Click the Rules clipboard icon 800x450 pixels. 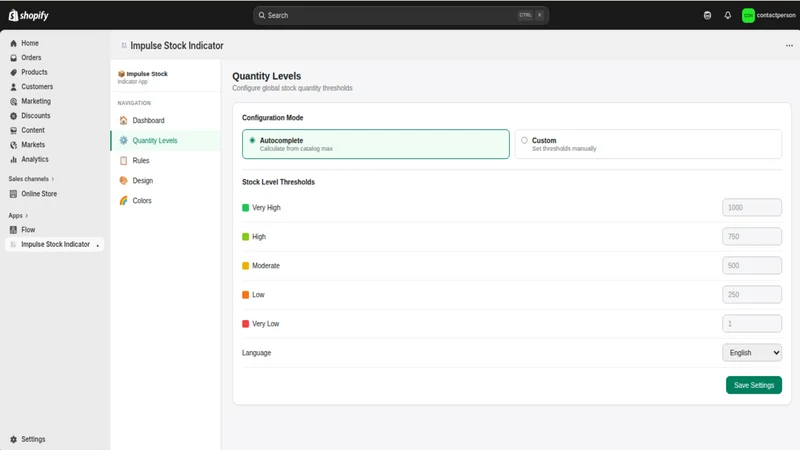point(123,160)
